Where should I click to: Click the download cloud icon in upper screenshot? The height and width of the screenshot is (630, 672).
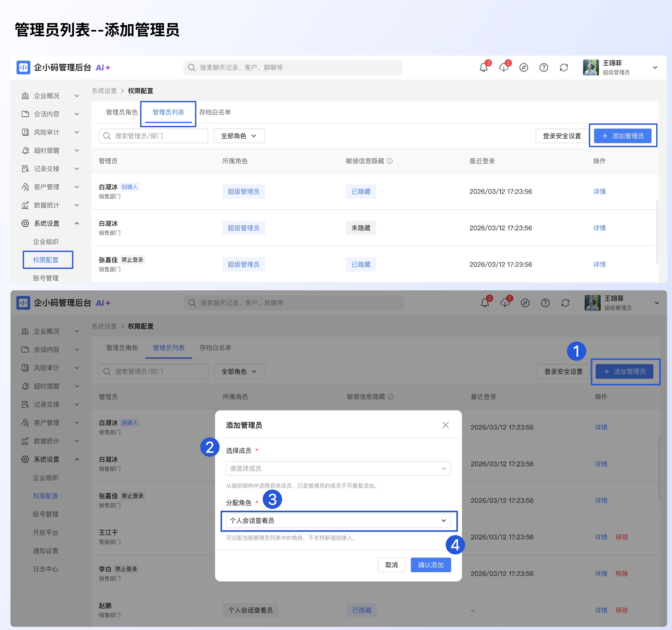504,68
